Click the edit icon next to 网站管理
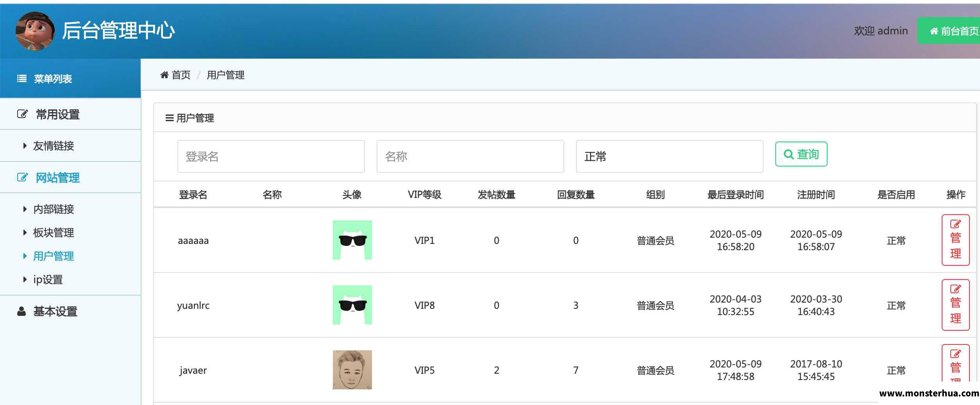Screen dimensions: 980x405 coord(22,177)
